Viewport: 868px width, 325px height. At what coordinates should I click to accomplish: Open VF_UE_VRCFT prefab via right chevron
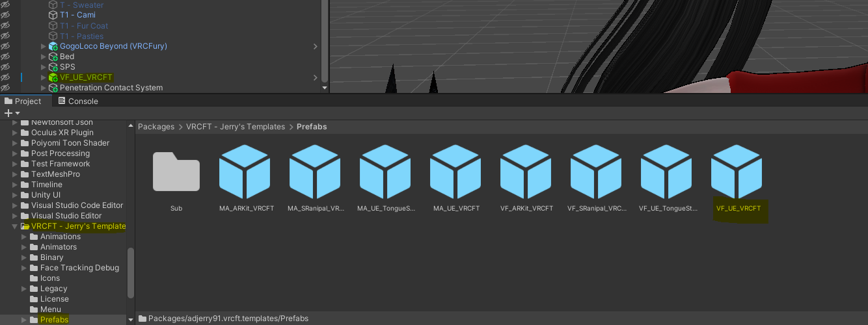point(316,77)
